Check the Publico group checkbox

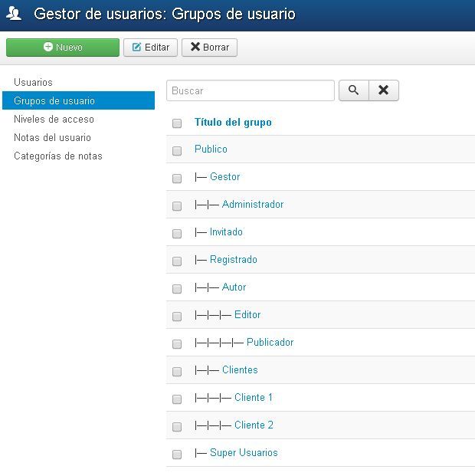[x=177, y=150]
